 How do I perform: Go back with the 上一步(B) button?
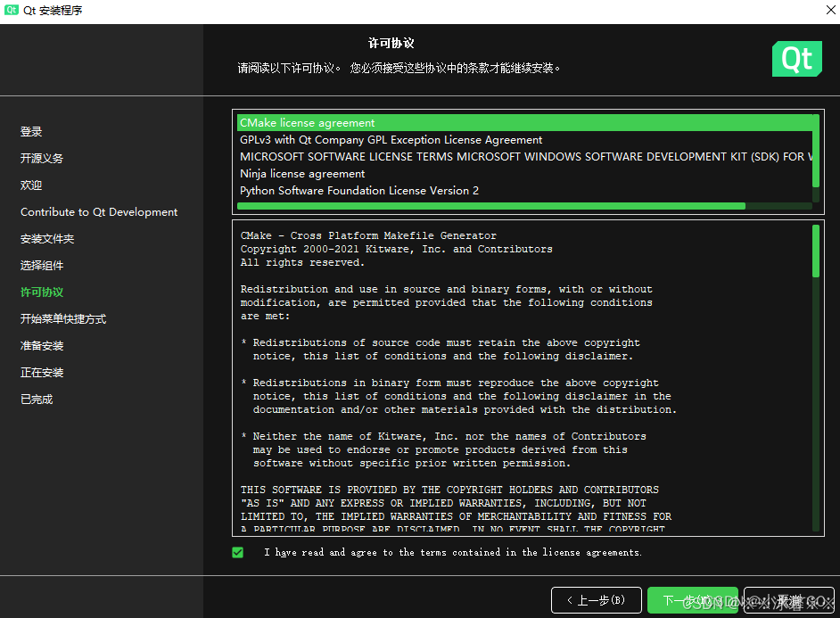tap(597, 600)
